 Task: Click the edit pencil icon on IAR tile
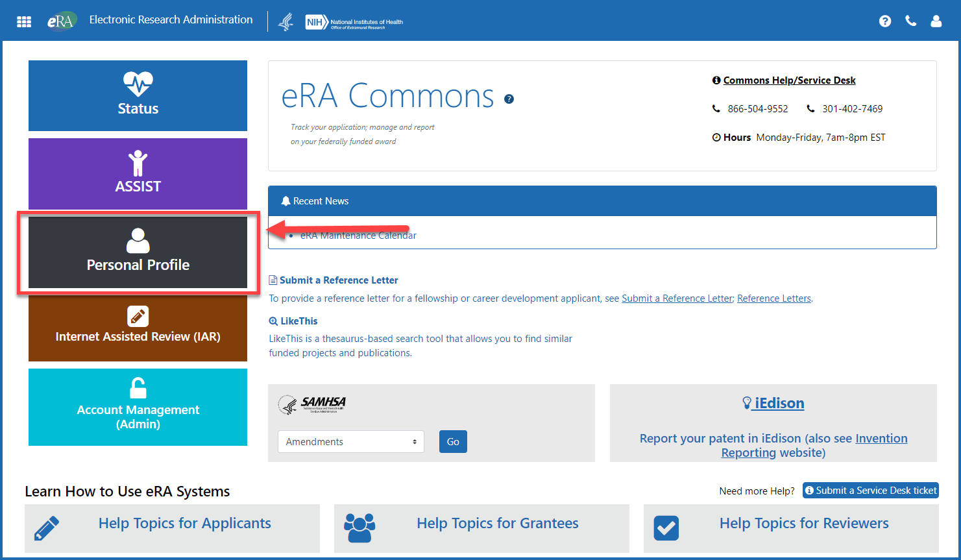point(138,317)
